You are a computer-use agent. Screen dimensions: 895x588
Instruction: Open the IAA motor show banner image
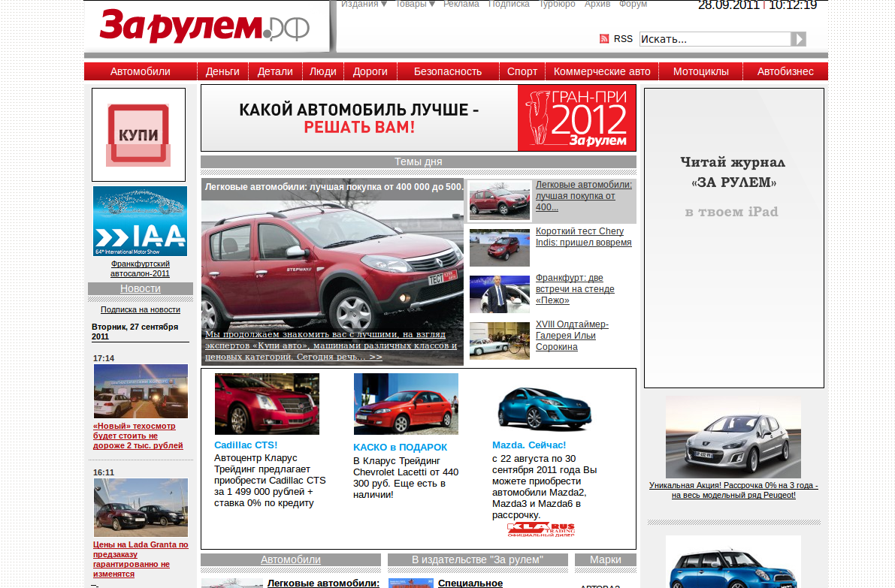141,222
